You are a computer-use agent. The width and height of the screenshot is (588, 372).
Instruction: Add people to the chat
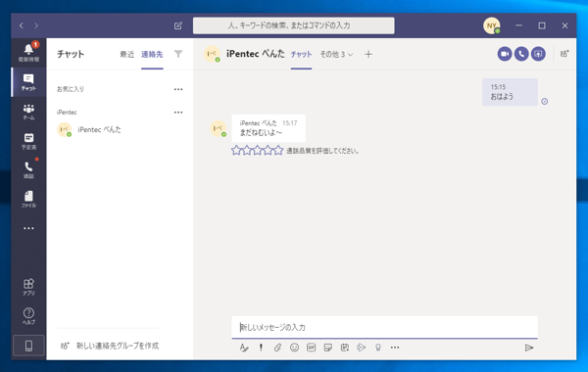564,54
